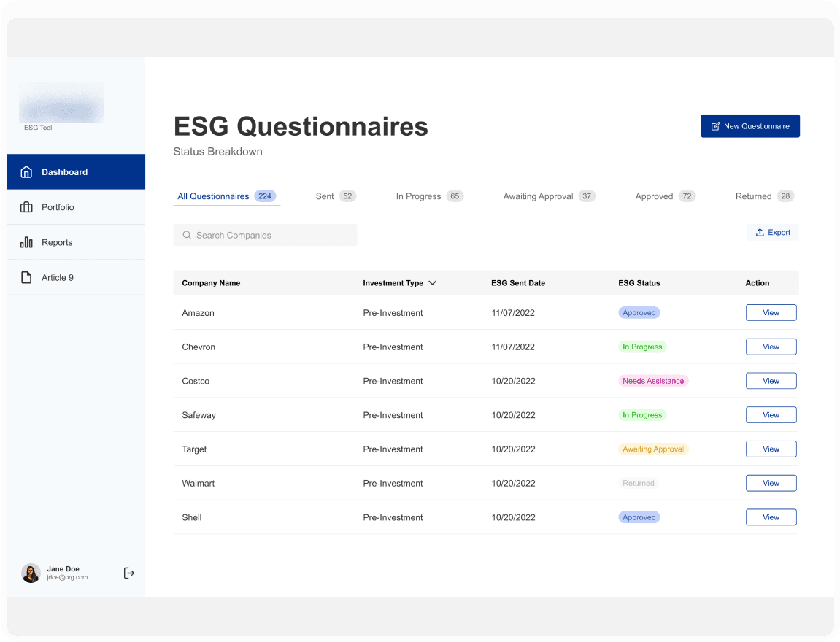Click Jane Doe's profile avatar
Image resolution: width=840 pixels, height=642 pixels.
(31, 573)
